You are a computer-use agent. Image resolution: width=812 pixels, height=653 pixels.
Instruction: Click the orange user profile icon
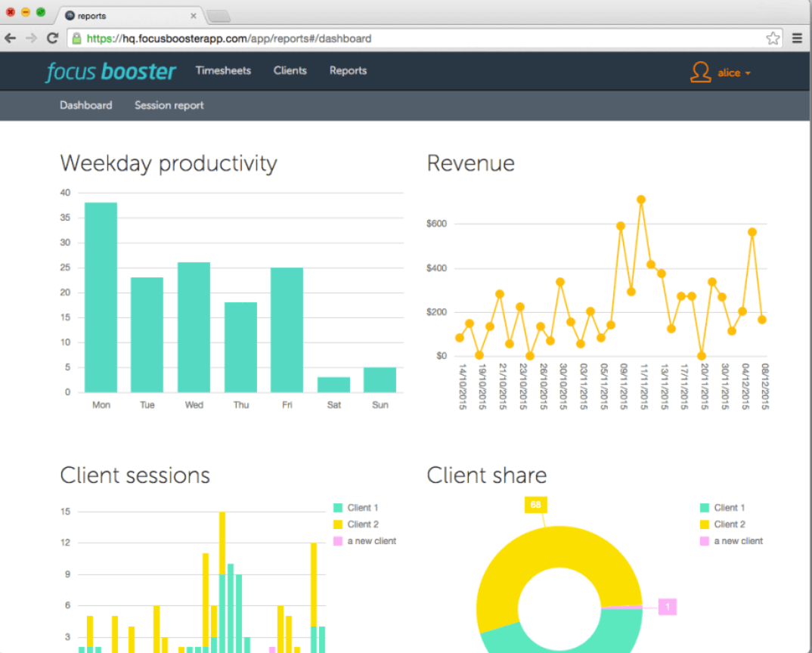(700, 72)
